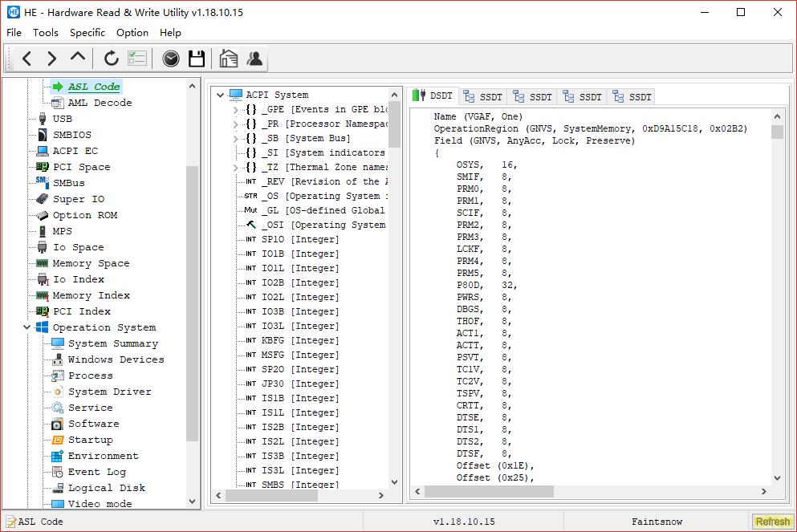This screenshot has height=532, width=797.
Task: Open Startup in the sidebar
Action: point(91,440)
